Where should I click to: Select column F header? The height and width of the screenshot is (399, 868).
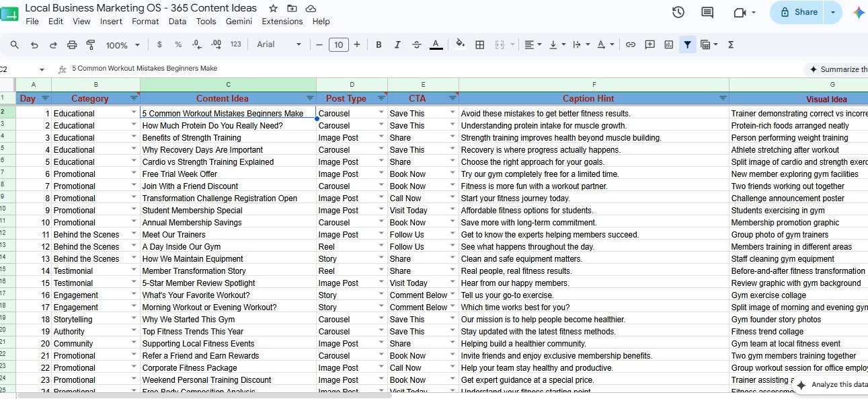pos(594,85)
